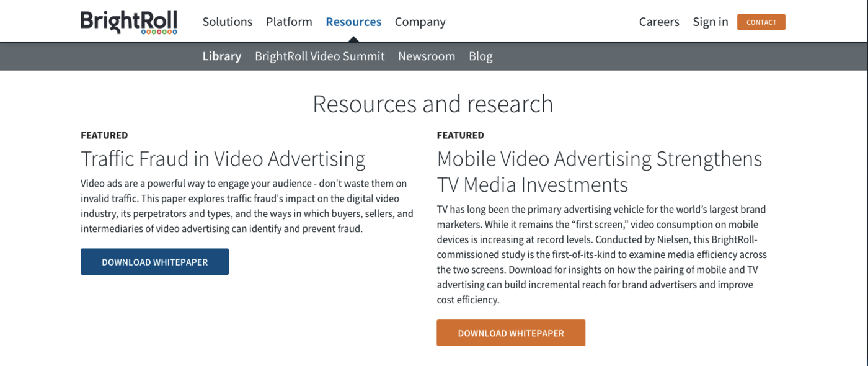The image size is (868, 366).
Task: Open the Resources menu
Action: click(x=353, y=21)
